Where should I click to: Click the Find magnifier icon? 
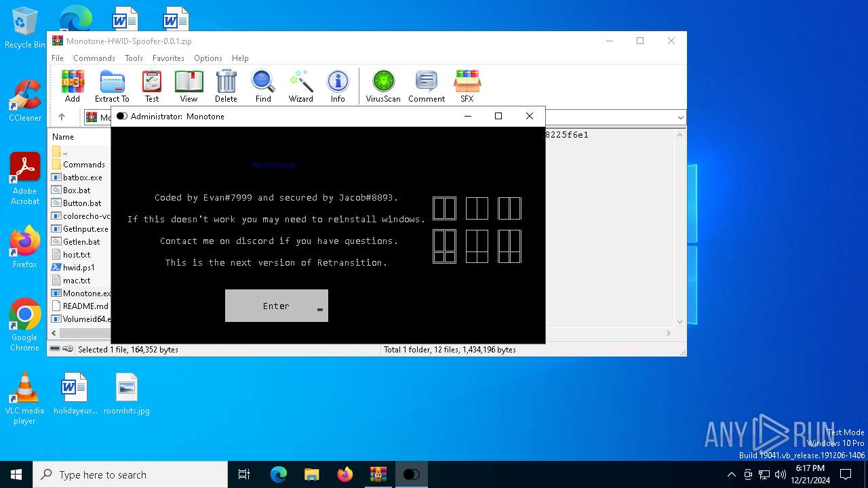(x=263, y=86)
